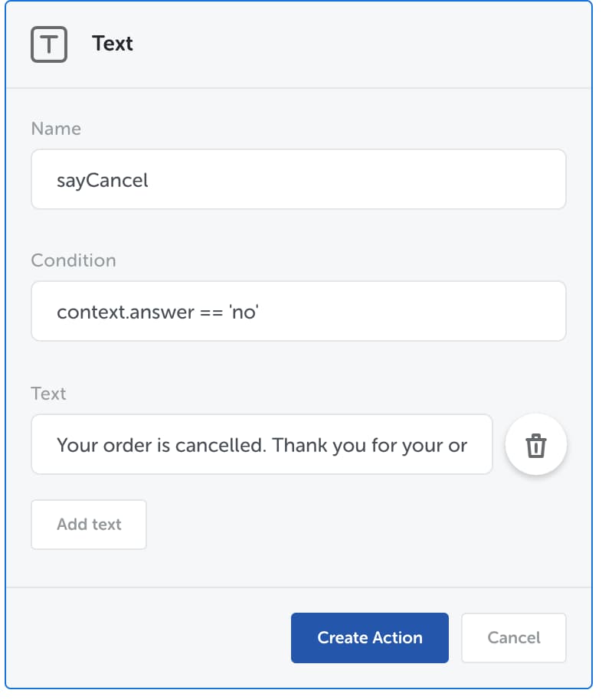Click the Name field label
602x700 pixels.
tap(56, 129)
